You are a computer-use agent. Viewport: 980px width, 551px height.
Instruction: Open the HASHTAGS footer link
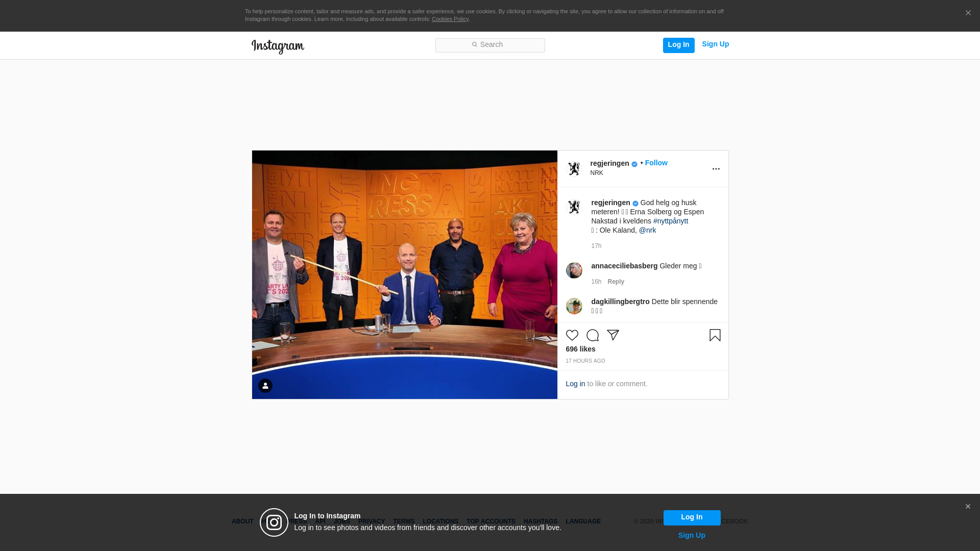[x=541, y=522]
